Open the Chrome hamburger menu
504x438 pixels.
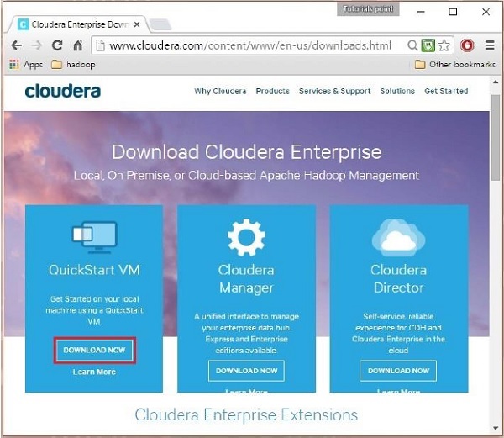tap(490, 45)
